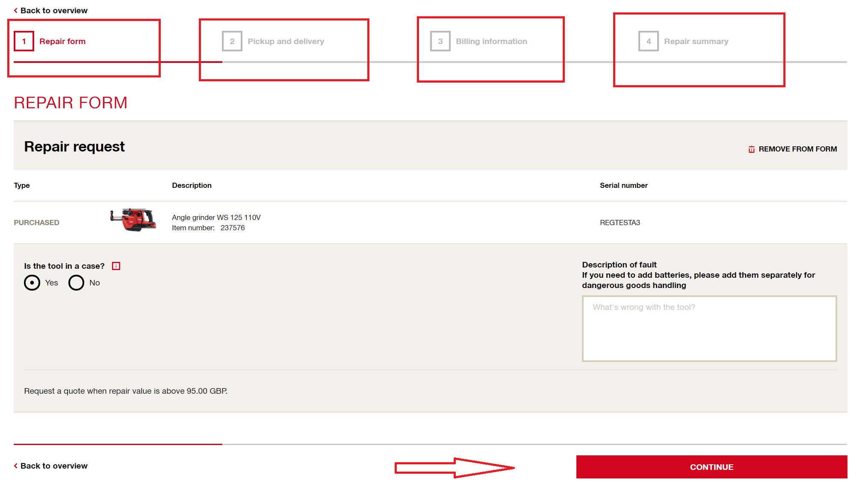Click step number 1 box icon
The image size is (868, 481).
coord(24,42)
